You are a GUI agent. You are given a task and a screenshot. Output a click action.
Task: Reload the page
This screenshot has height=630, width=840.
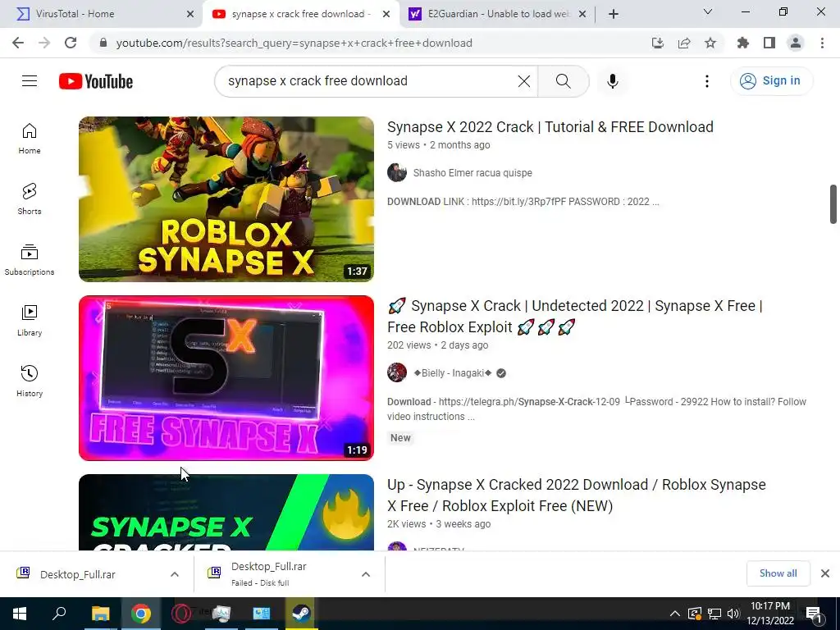[71, 43]
